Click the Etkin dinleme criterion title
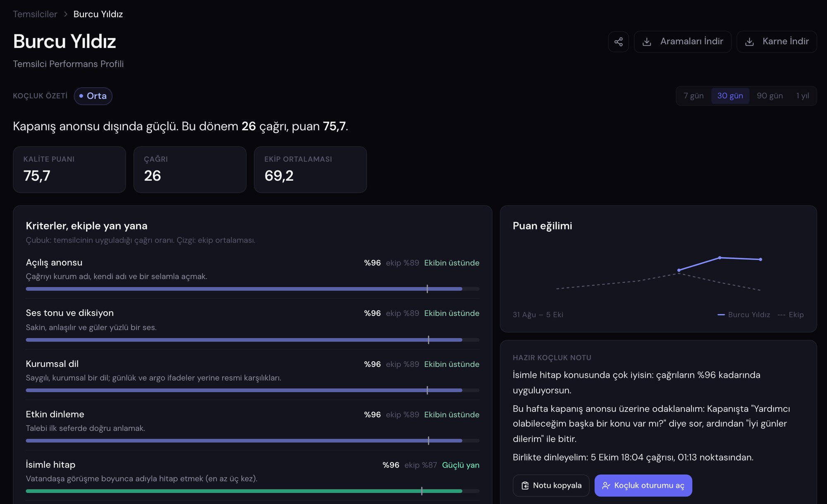The image size is (827, 504). 55,414
